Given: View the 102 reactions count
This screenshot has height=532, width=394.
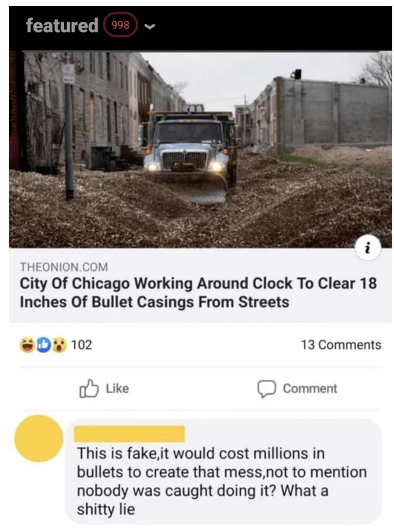Looking at the screenshot, I should coord(82,345).
